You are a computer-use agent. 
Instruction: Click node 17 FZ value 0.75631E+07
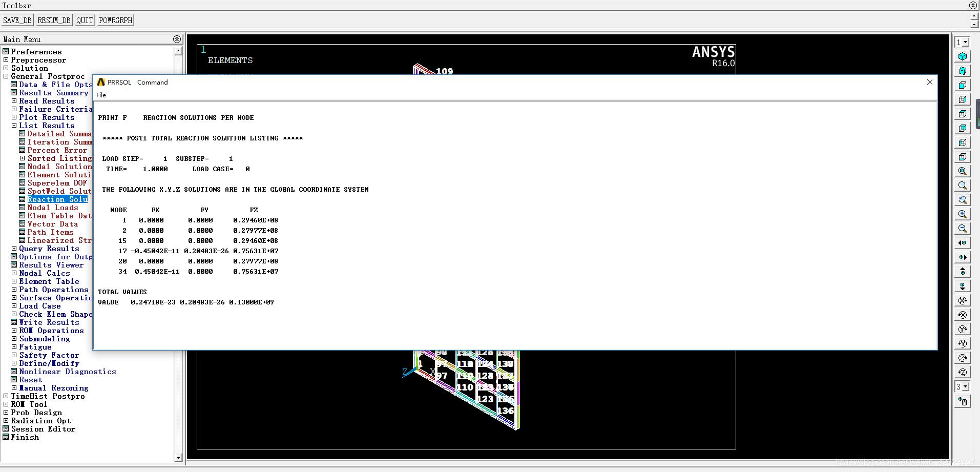[x=256, y=251]
